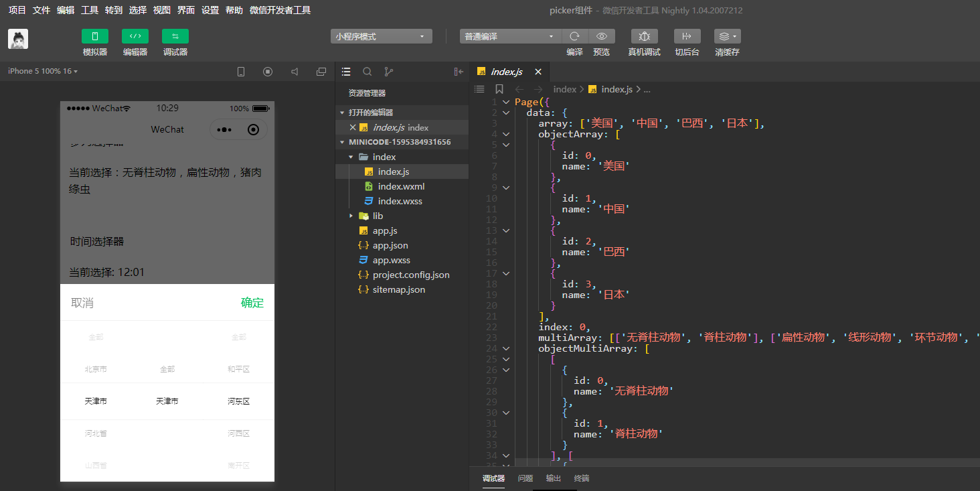This screenshot has height=491, width=980.
Task: Switch to the 输出 output tab
Action: click(554, 478)
